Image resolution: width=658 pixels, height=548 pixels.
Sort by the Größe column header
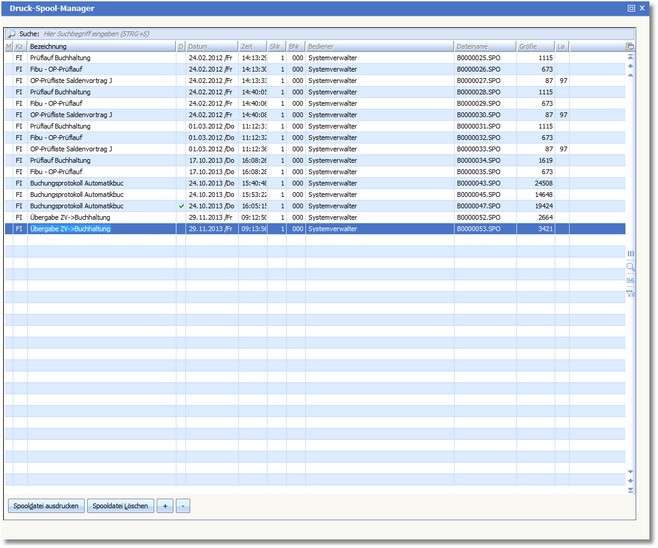[x=535, y=47]
